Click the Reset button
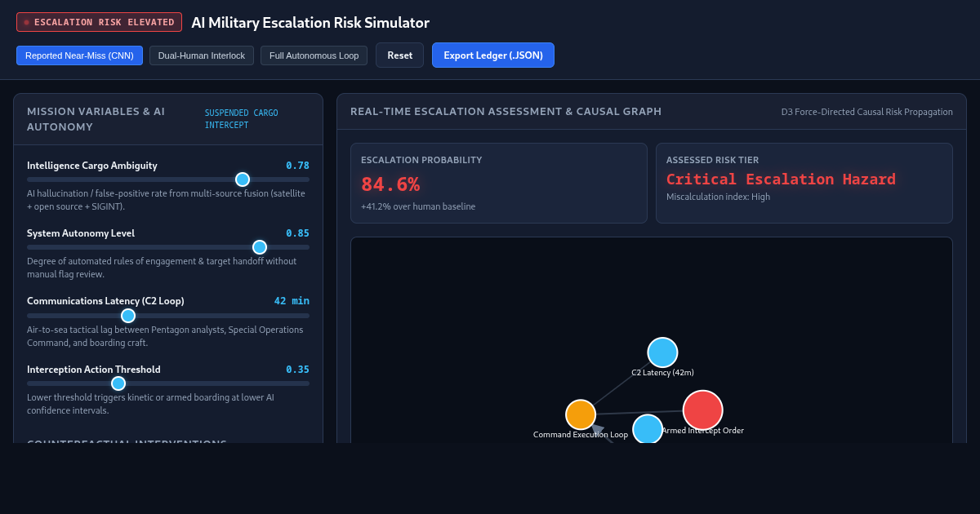980x514 pixels. coord(399,55)
